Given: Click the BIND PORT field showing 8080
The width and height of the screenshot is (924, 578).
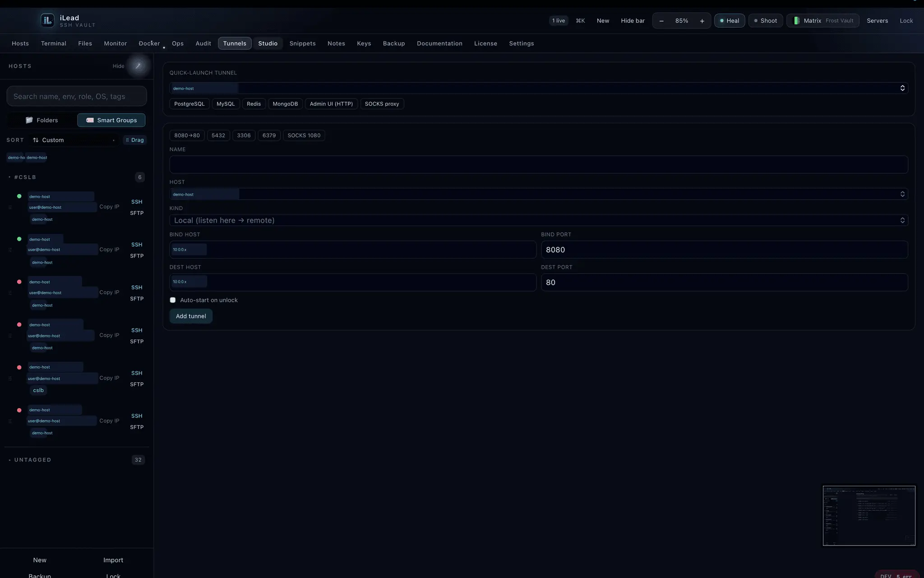Looking at the screenshot, I should (725, 250).
